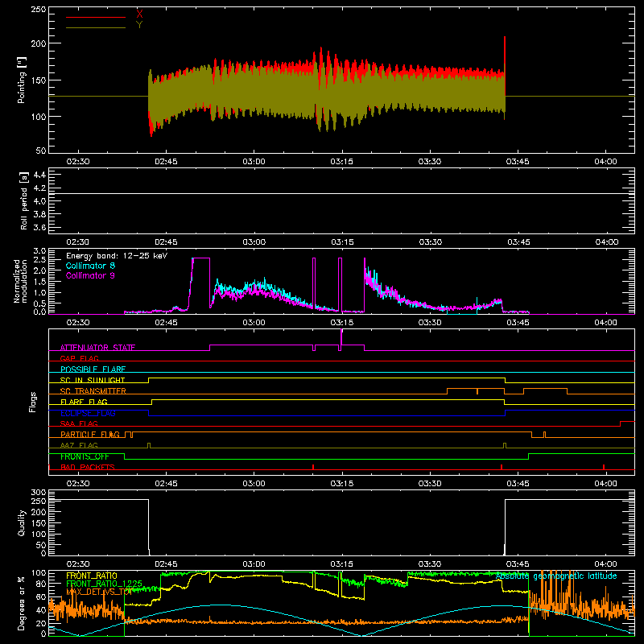Click the Flags axis title
Screen dimensions: 644x644
[32, 402]
